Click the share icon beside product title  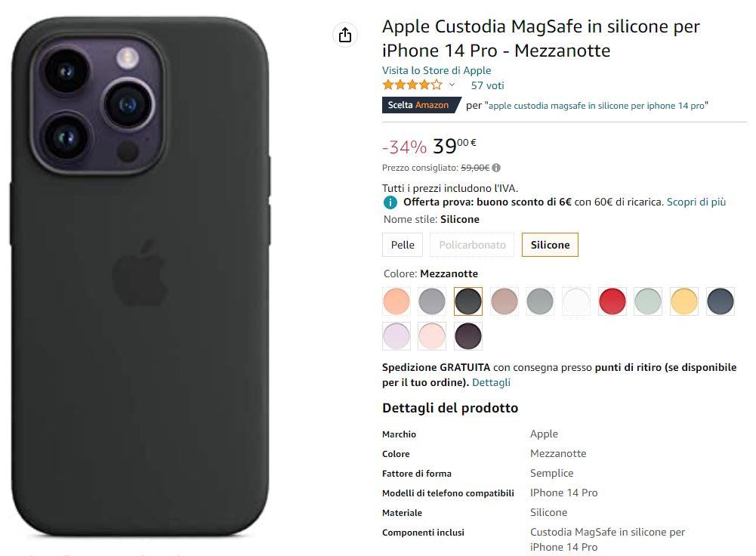344,35
